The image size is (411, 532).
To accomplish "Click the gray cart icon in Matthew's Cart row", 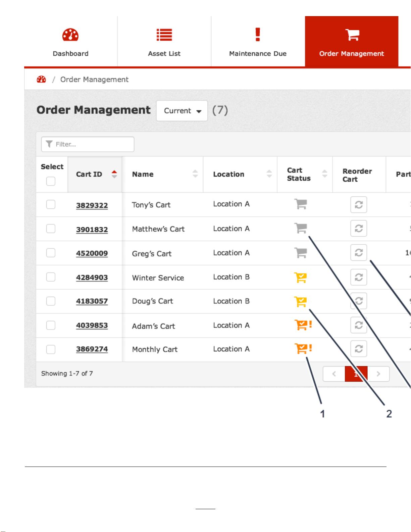I will click(301, 228).
